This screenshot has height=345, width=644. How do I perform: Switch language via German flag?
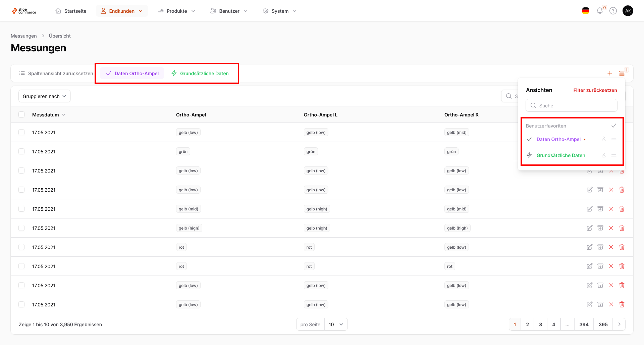tap(586, 11)
